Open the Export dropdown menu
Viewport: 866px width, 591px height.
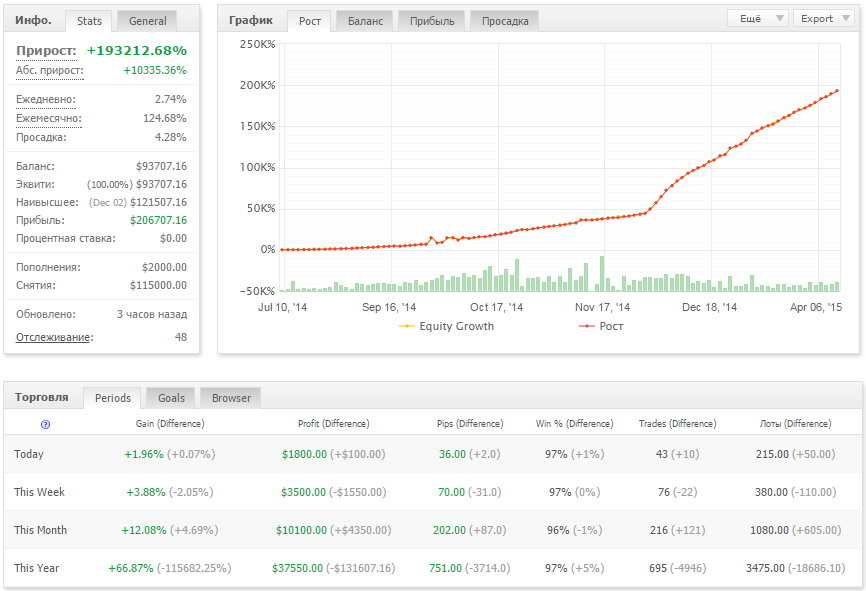tap(823, 18)
